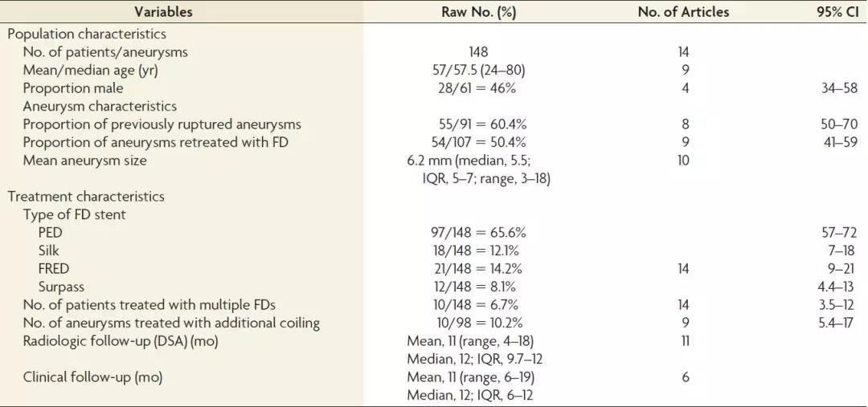
Task: Click the Silk stent row label
Action: (x=49, y=250)
